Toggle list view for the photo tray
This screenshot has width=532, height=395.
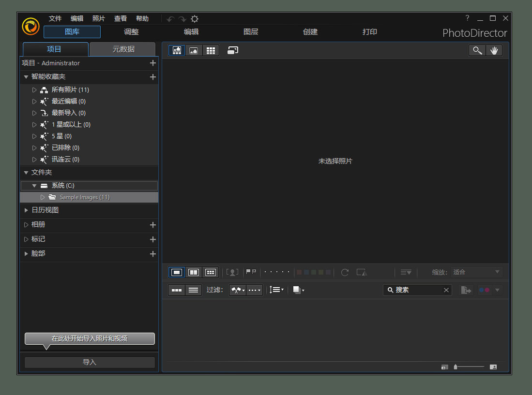pyautogui.click(x=193, y=290)
